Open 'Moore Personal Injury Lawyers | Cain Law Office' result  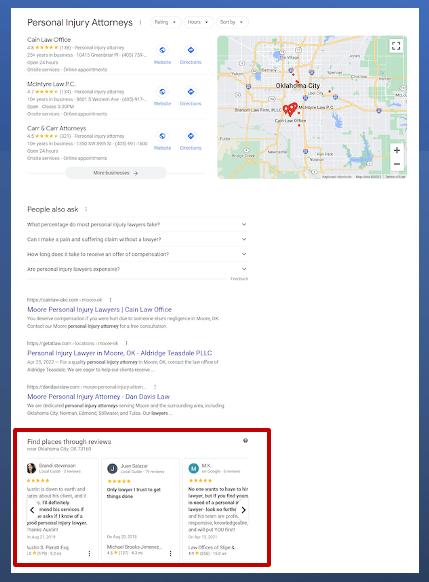(x=99, y=310)
